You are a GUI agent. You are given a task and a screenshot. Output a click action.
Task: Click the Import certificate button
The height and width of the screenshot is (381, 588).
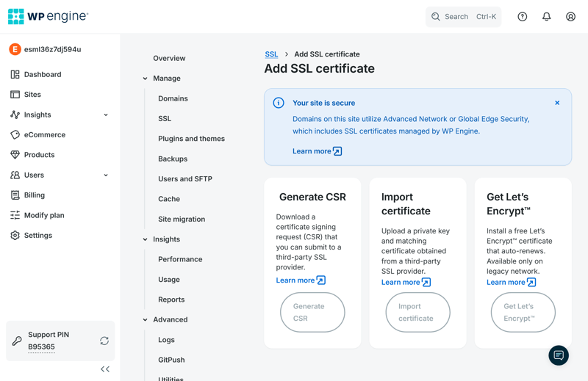pyautogui.click(x=417, y=312)
